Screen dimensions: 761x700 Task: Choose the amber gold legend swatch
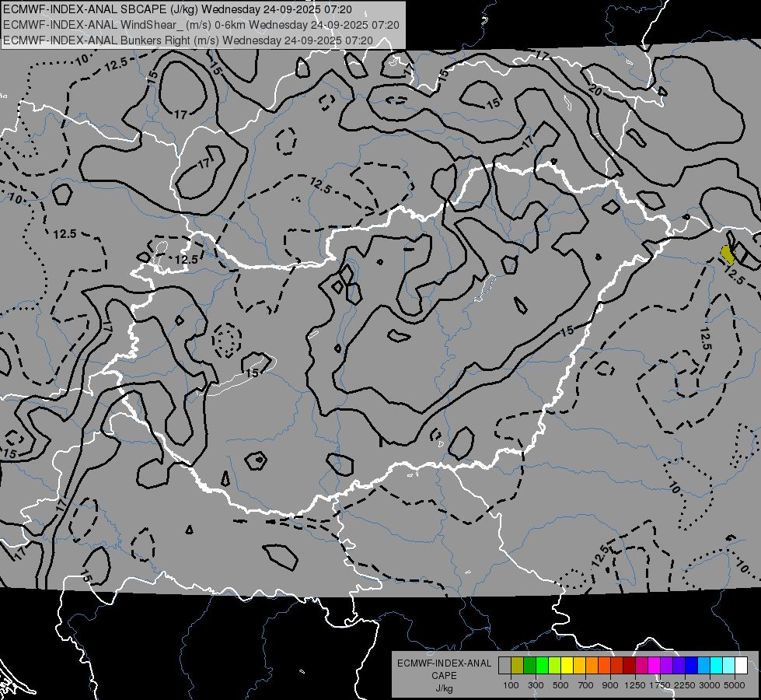click(579, 665)
